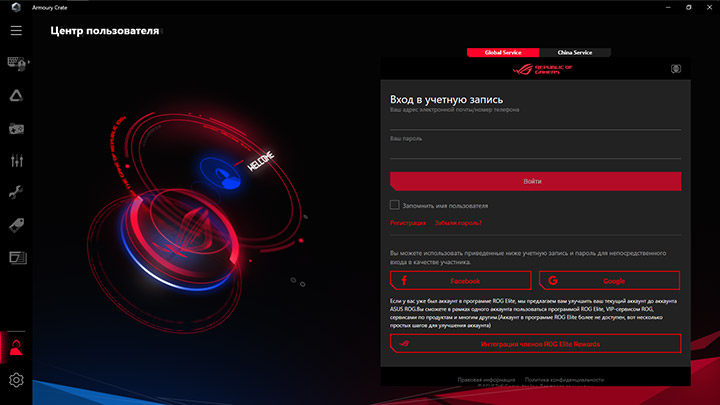Open Scenario Profiles sliders icon
720x405 pixels.
17,160
